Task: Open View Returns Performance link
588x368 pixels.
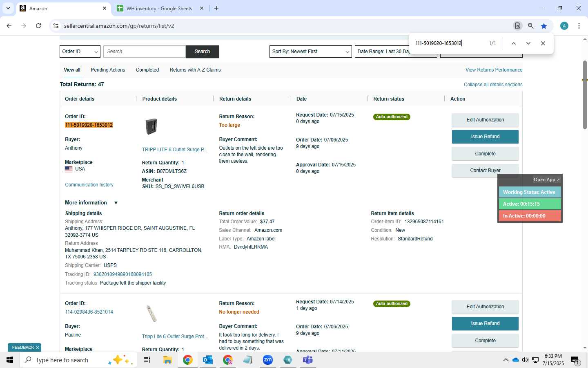Action: [x=494, y=70]
